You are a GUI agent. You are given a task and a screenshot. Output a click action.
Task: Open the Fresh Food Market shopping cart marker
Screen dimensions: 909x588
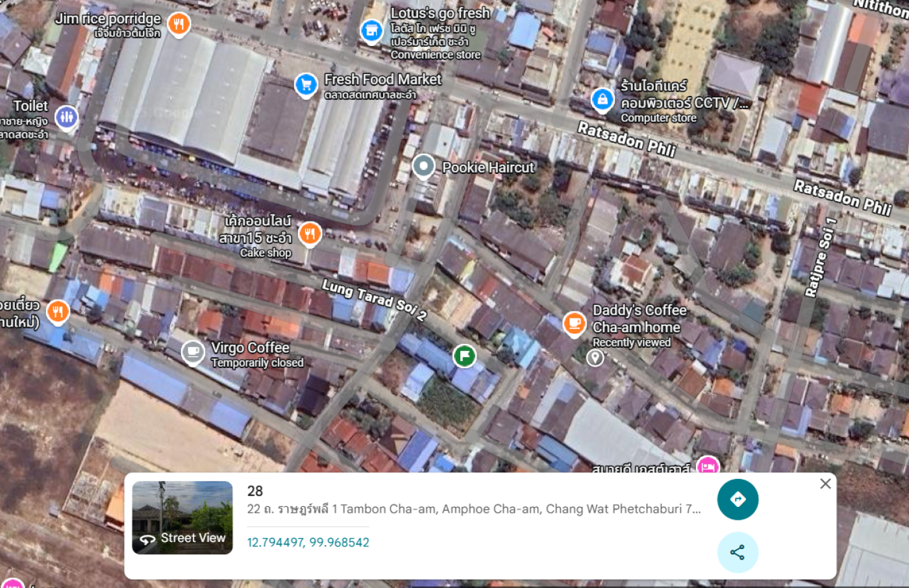coord(306,84)
